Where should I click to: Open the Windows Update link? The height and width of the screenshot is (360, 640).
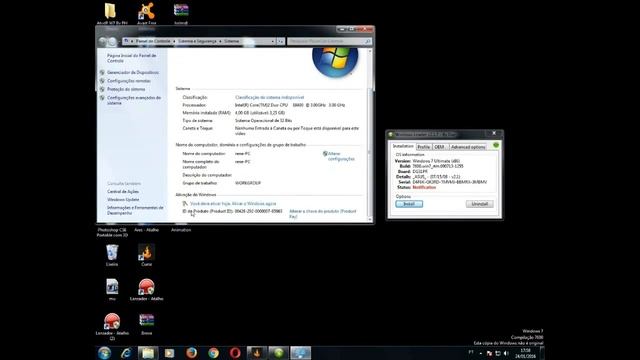tap(123, 200)
